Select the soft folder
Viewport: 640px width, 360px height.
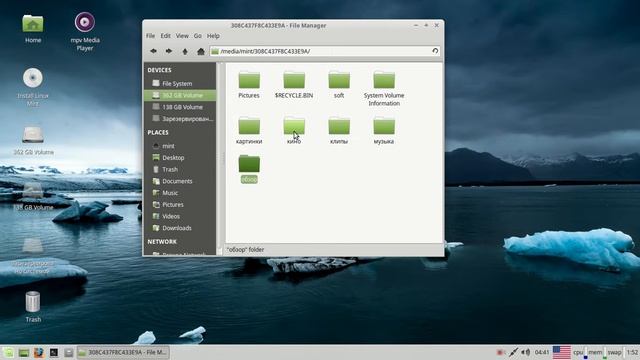(x=339, y=84)
